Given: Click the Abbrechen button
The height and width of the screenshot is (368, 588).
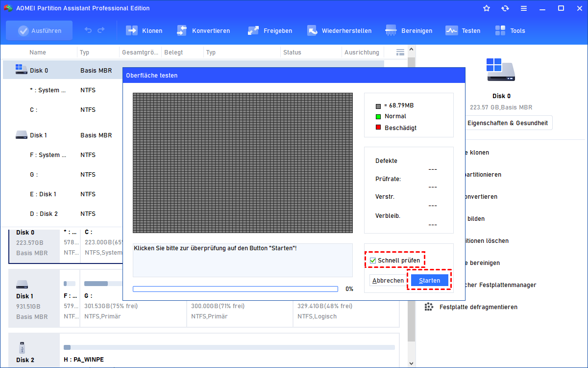Looking at the screenshot, I should pyautogui.click(x=388, y=280).
